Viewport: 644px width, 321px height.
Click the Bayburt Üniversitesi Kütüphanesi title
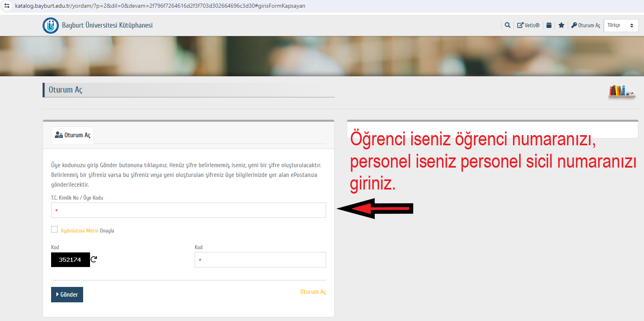click(107, 25)
